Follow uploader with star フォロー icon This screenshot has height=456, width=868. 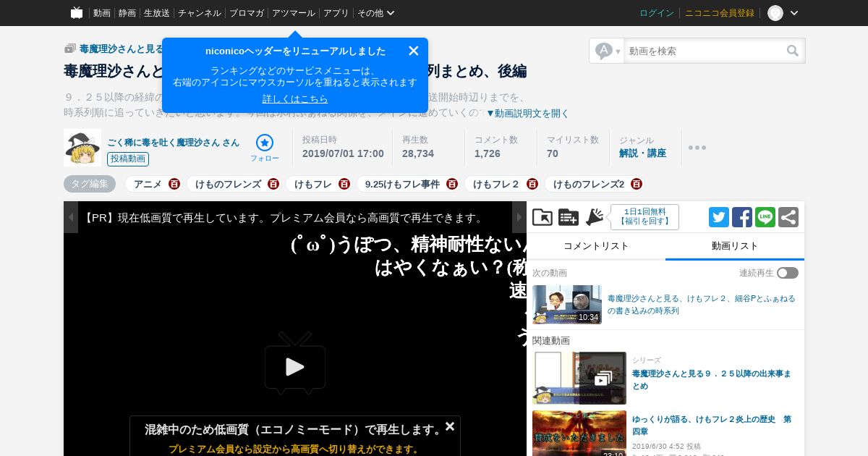[x=265, y=148]
